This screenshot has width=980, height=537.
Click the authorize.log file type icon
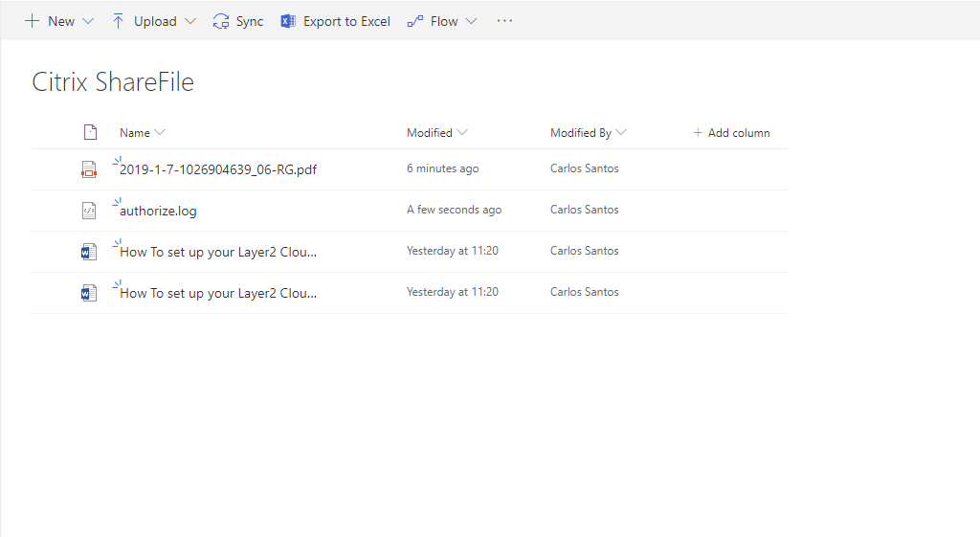89,211
